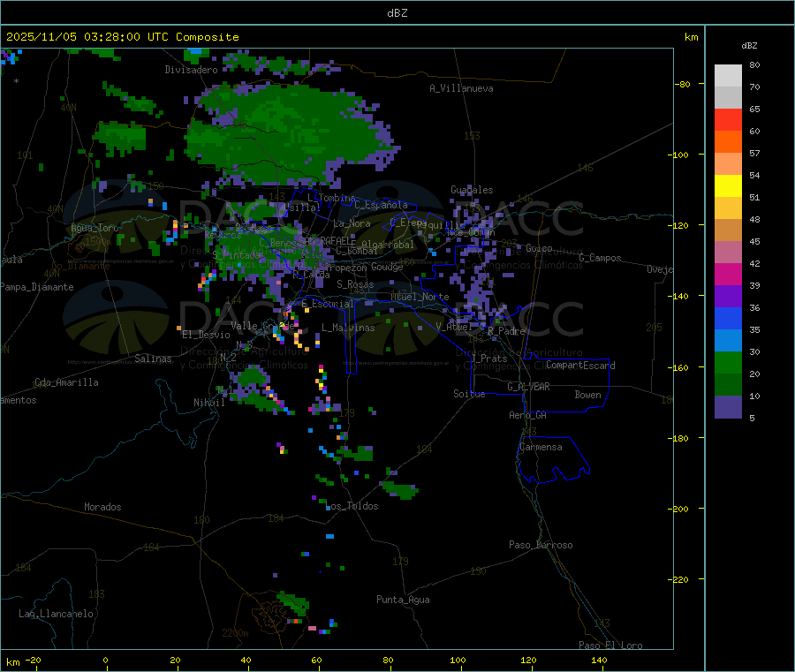
Task: Click the light gray 70 dBZ legend swatch
Action: pos(728,97)
